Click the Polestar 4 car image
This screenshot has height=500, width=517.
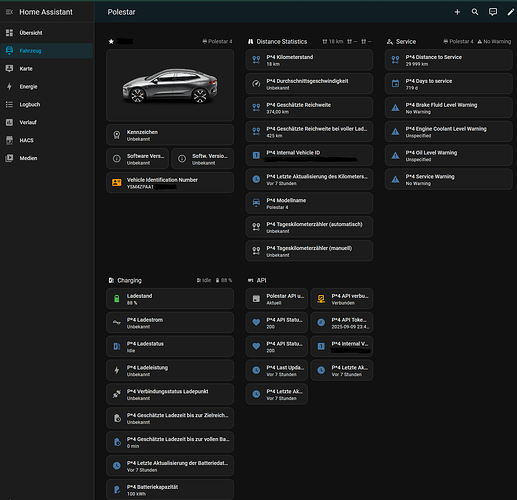170,85
